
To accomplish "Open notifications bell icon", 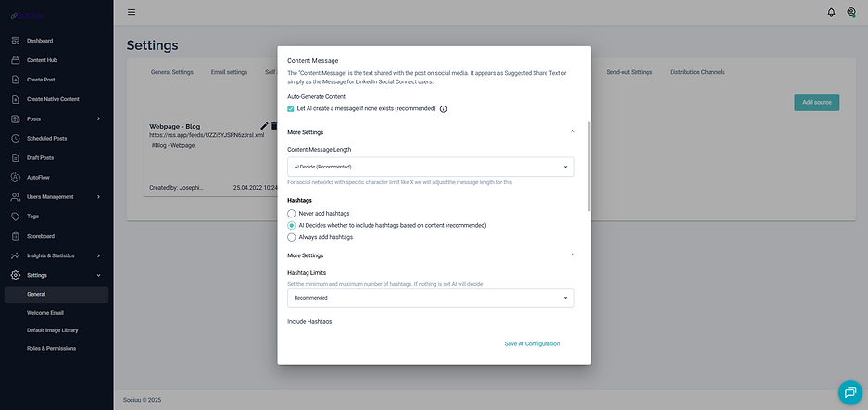I will click(831, 12).
